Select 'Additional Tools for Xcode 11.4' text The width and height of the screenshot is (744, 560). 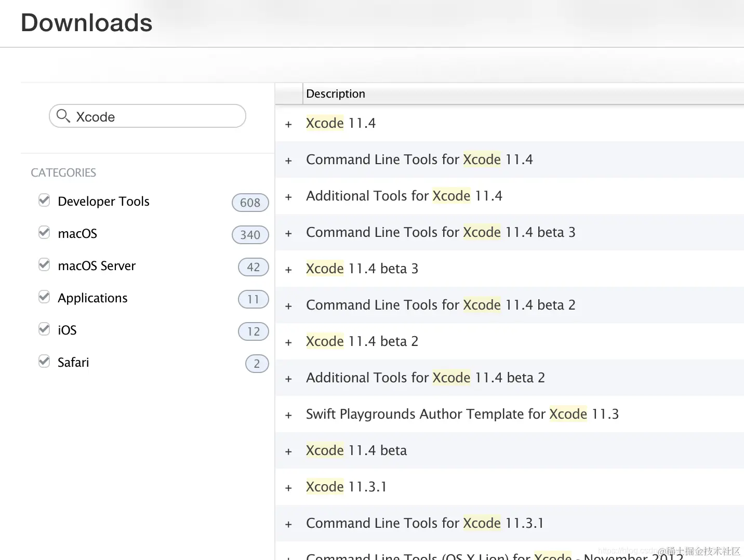click(x=404, y=196)
